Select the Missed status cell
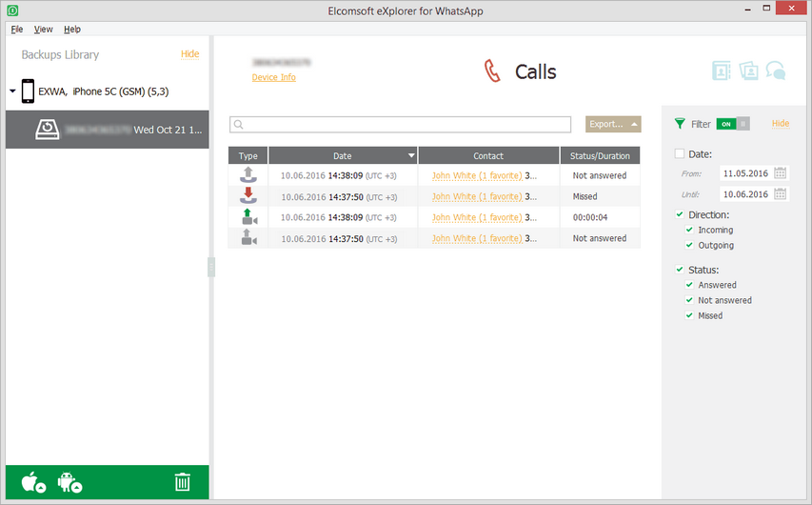This screenshot has height=505, width=812. (x=600, y=196)
